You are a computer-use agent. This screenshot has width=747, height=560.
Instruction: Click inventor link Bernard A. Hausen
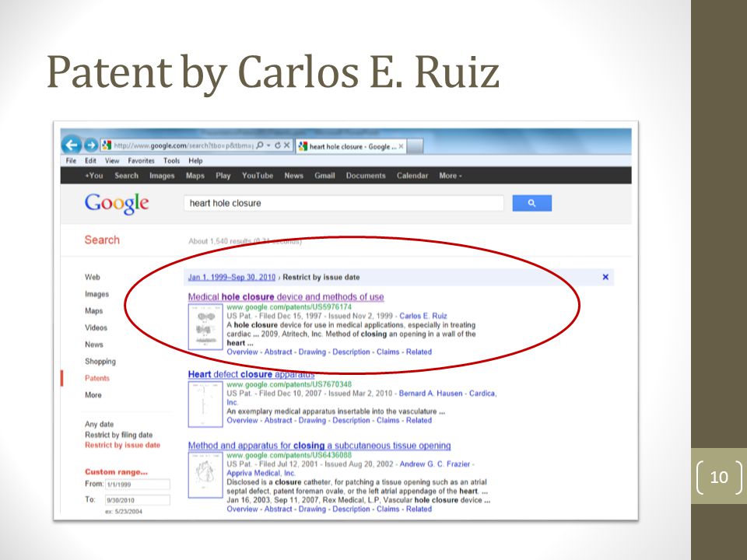pyautogui.click(x=430, y=393)
